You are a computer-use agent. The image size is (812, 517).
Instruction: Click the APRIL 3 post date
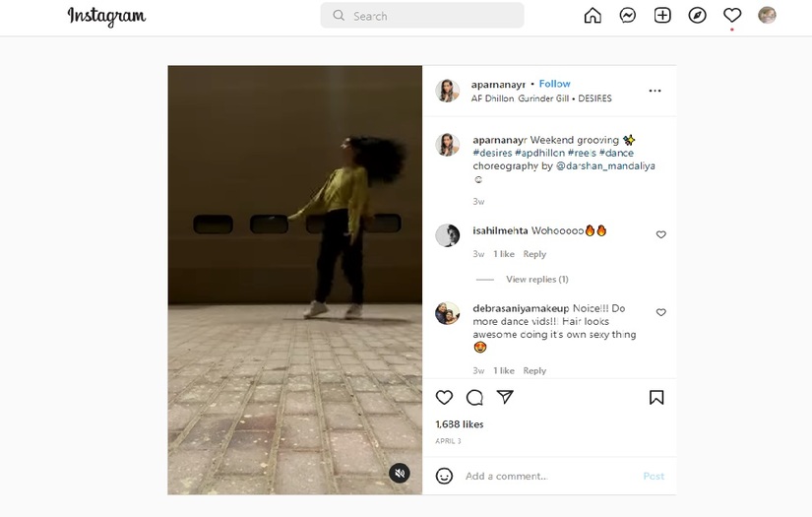click(x=448, y=441)
